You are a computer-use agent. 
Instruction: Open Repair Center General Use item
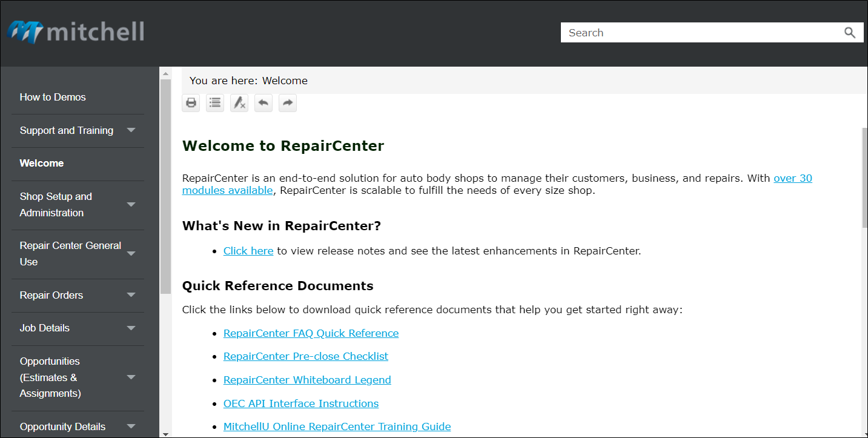point(70,254)
